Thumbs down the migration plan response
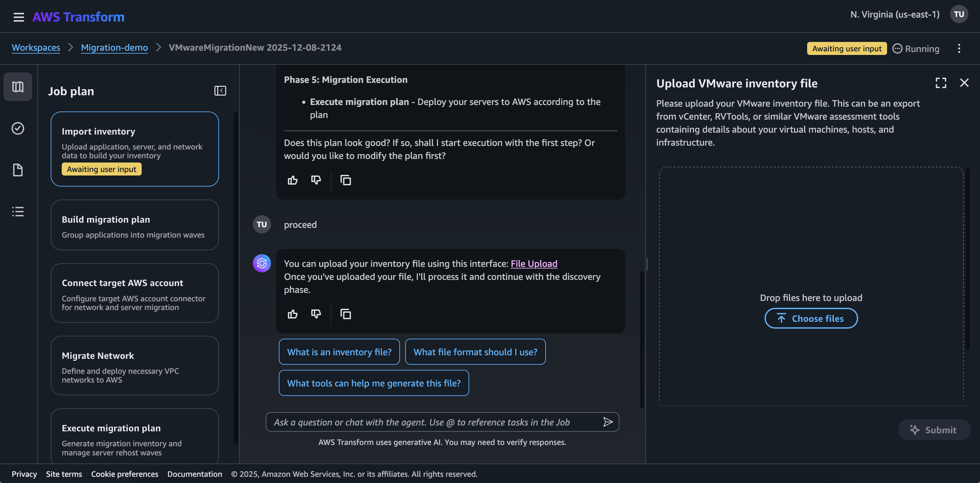 tap(316, 180)
